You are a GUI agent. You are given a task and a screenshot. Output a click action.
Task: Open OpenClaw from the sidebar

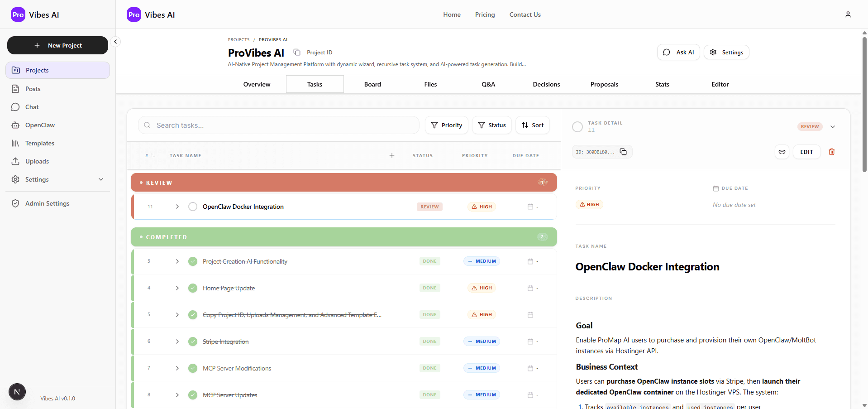(x=39, y=125)
